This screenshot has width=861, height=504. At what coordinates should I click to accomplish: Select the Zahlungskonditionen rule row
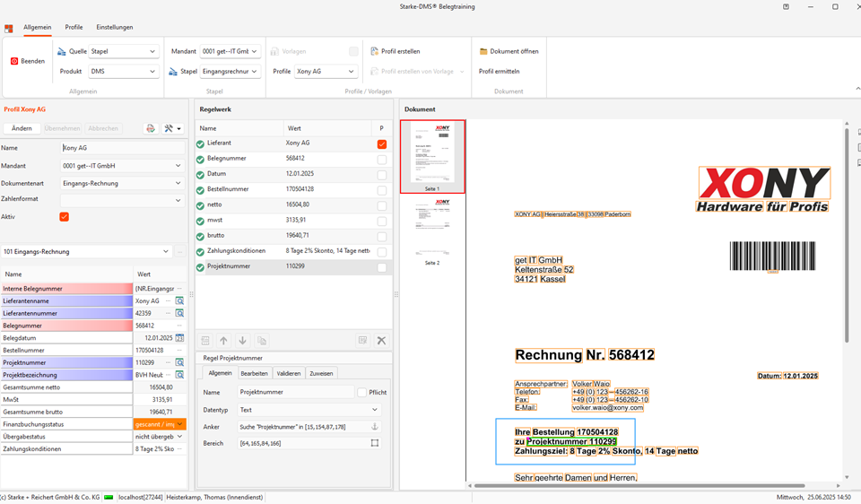point(293,251)
